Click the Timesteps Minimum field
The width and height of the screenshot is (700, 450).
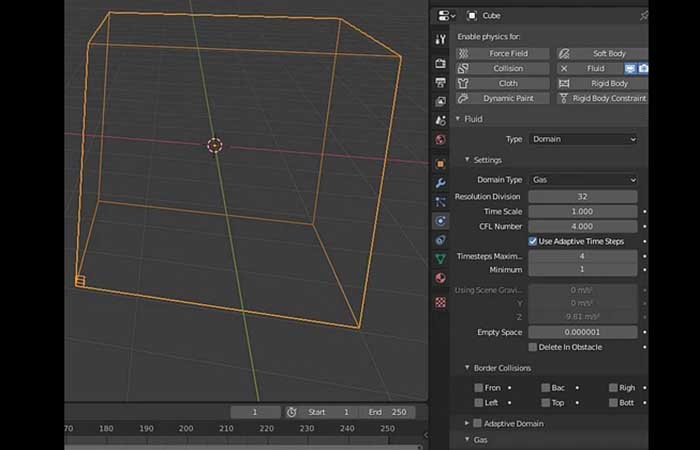[583, 269]
